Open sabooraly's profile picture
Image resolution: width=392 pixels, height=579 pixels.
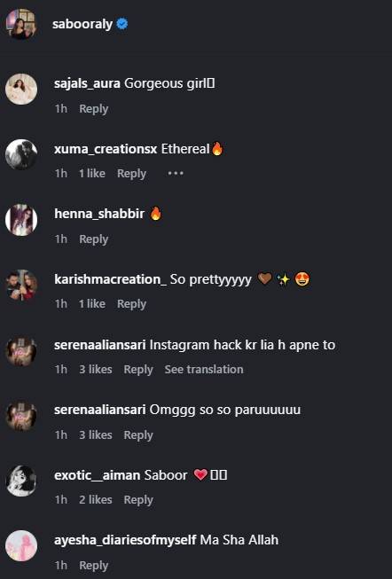[21, 24]
